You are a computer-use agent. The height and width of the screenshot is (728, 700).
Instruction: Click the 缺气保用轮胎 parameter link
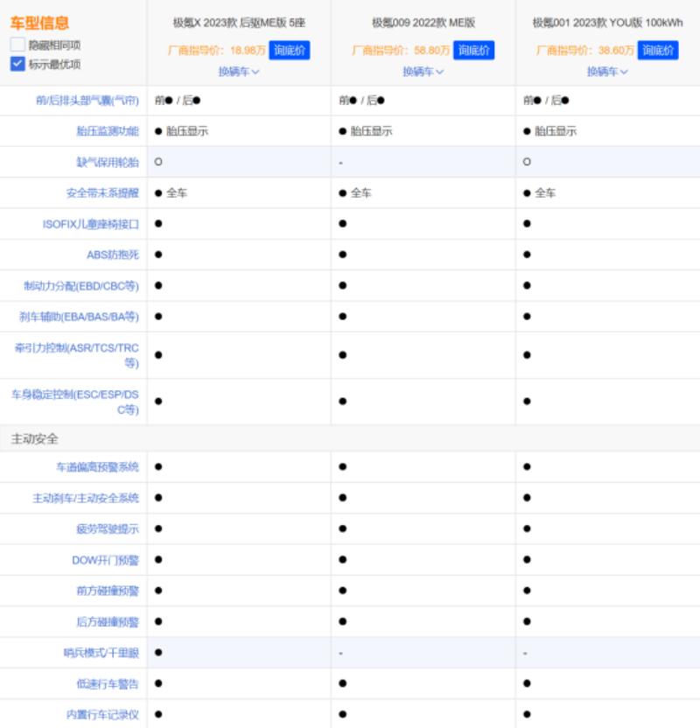pos(108,162)
